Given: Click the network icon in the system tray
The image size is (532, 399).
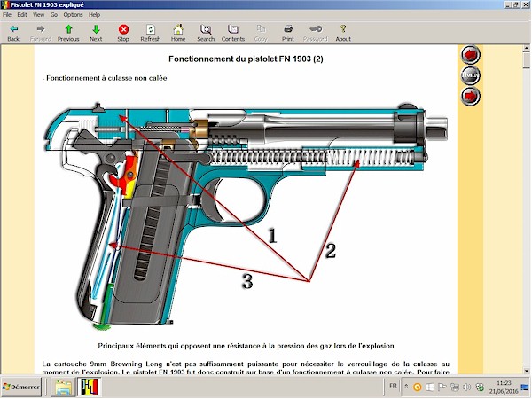Looking at the screenshot, I should [x=455, y=387].
